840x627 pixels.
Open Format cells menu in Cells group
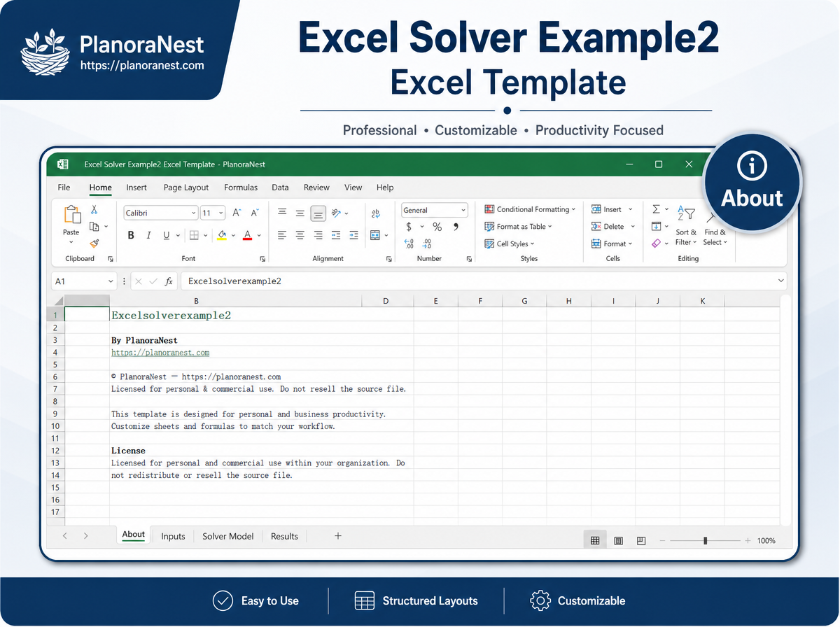(612, 244)
